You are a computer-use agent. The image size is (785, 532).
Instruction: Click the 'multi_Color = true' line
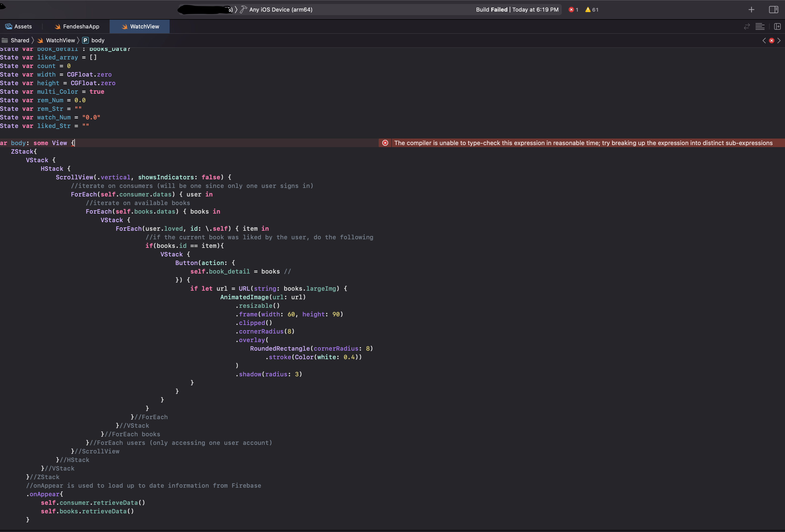52,91
